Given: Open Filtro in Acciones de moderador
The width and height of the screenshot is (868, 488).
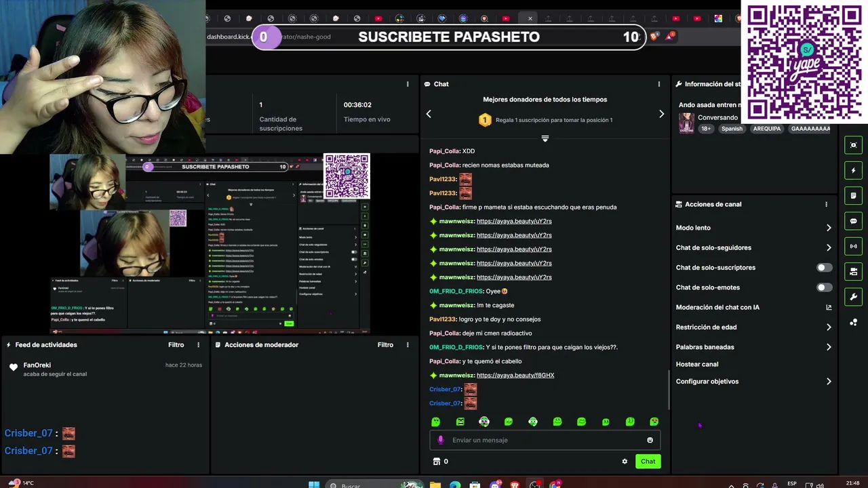Looking at the screenshot, I should (385, 345).
